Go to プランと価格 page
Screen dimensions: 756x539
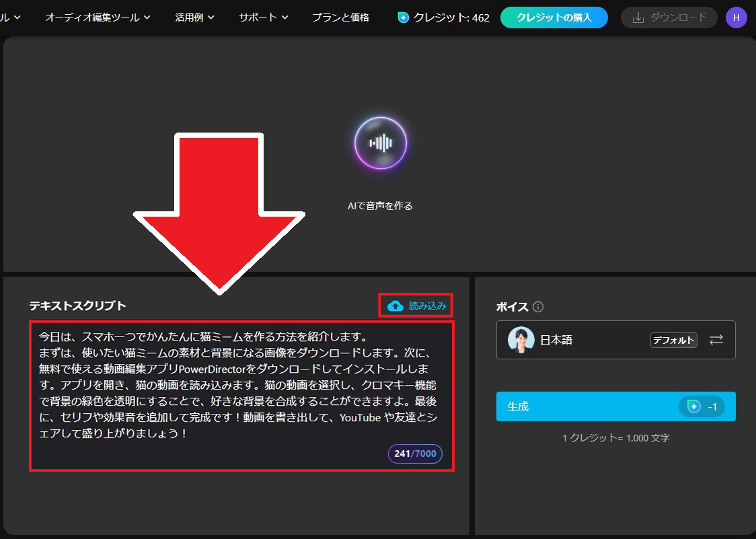click(341, 17)
